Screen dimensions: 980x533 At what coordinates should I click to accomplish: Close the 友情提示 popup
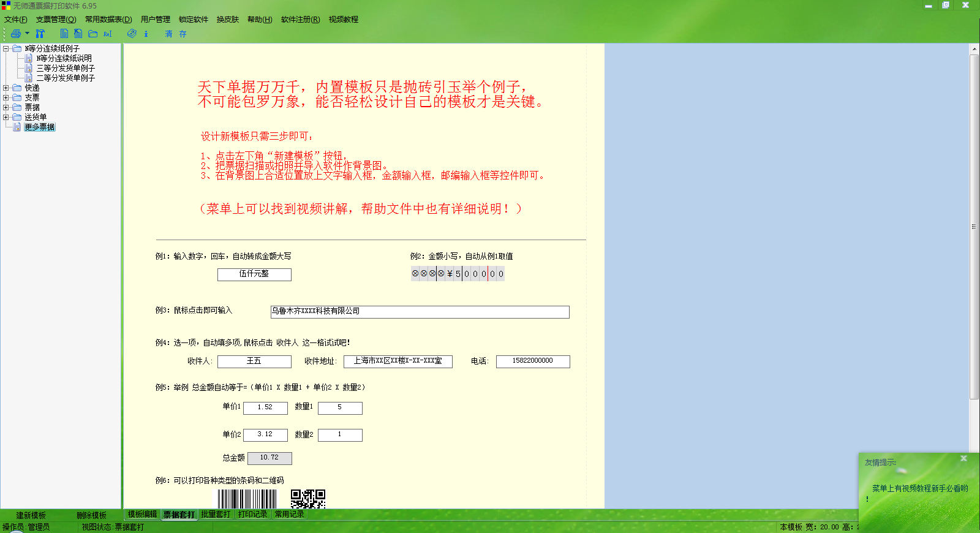[963, 458]
